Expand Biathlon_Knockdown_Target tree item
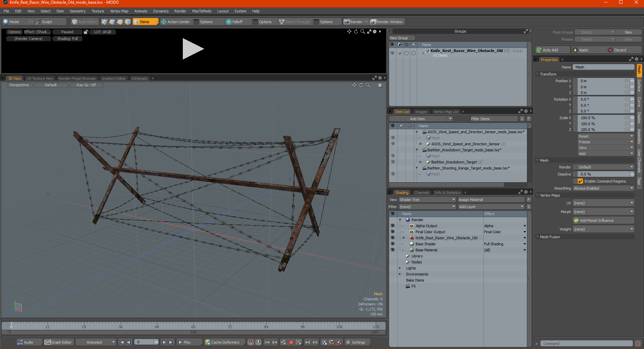 (421, 162)
